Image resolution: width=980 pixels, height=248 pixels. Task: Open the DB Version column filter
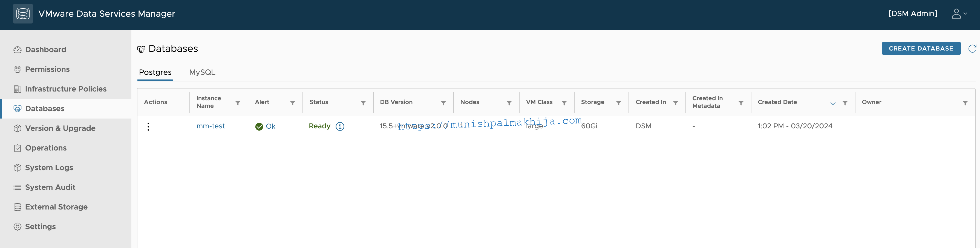point(443,103)
